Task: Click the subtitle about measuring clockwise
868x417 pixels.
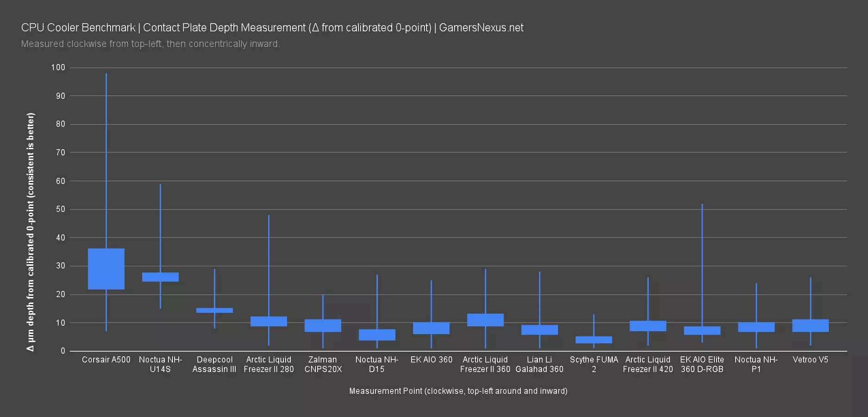Action: (150, 44)
